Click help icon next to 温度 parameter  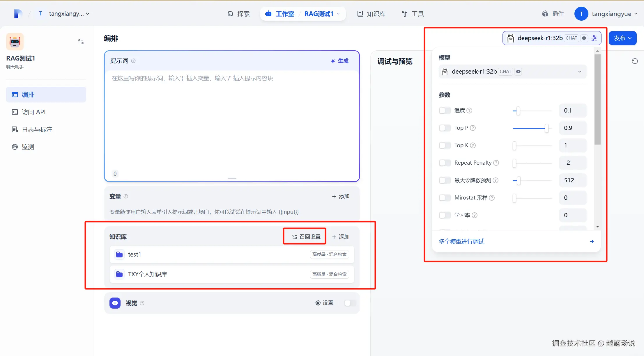pyautogui.click(x=469, y=111)
